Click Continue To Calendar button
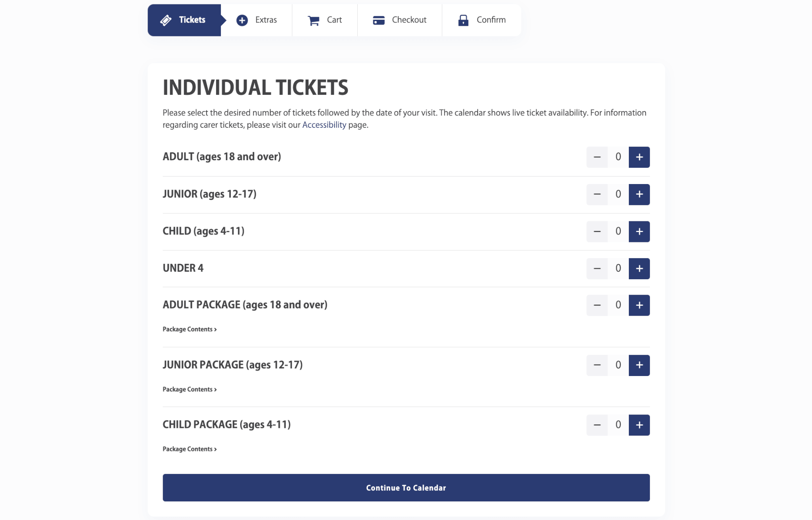Image resolution: width=812 pixels, height=520 pixels. pyautogui.click(x=406, y=488)
